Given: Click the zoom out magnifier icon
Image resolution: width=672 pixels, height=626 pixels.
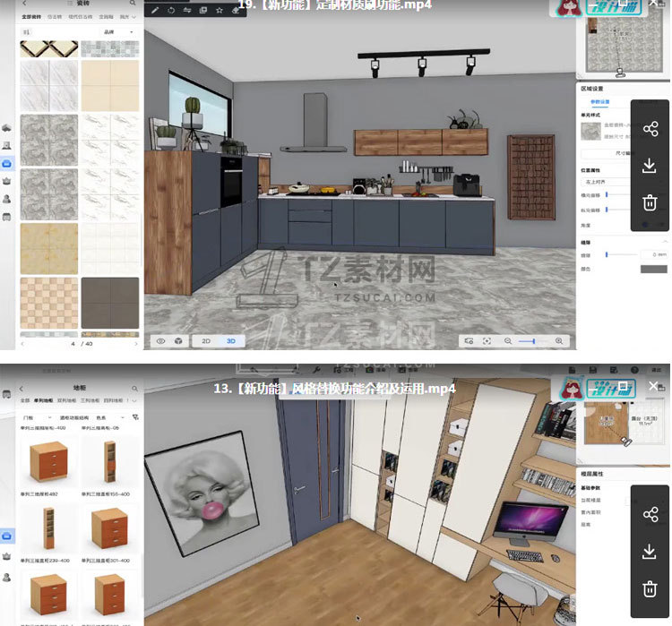Looking at the screenshot, I should 508,341.
